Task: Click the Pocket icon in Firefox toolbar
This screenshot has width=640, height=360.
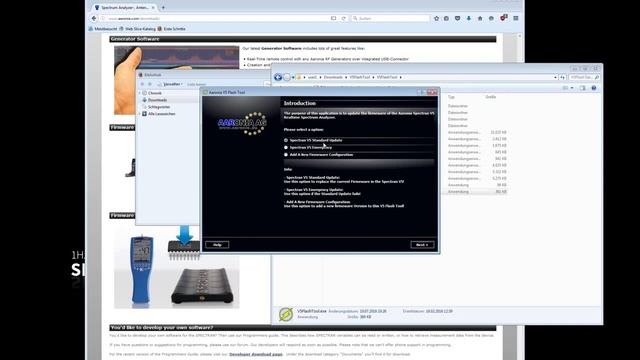Action: tap(458, 18)
